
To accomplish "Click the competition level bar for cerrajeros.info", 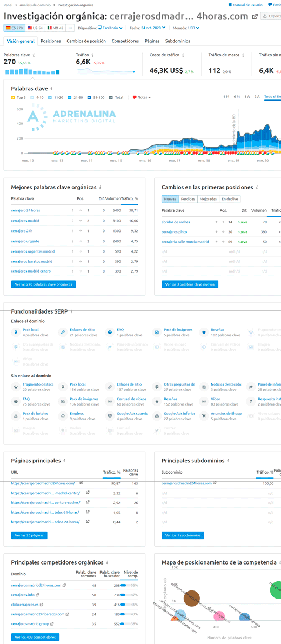I will click(x=125, y=595).
